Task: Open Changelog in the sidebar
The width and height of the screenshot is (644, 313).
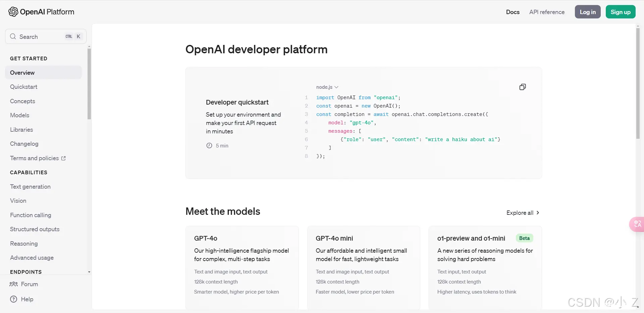Action: tap(24, 144)
